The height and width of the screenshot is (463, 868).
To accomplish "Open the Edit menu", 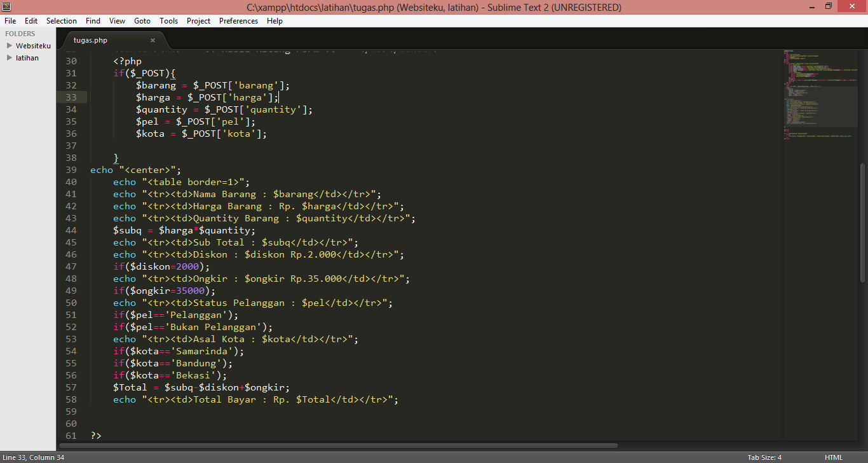I will click(x=31, y=20).
